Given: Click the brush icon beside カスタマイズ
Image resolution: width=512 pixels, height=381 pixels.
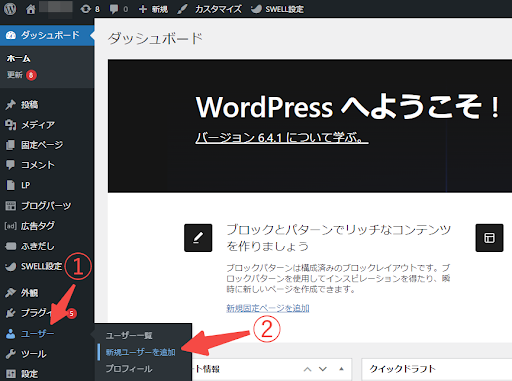Looking at the screenshot, I should coord(182,9).
